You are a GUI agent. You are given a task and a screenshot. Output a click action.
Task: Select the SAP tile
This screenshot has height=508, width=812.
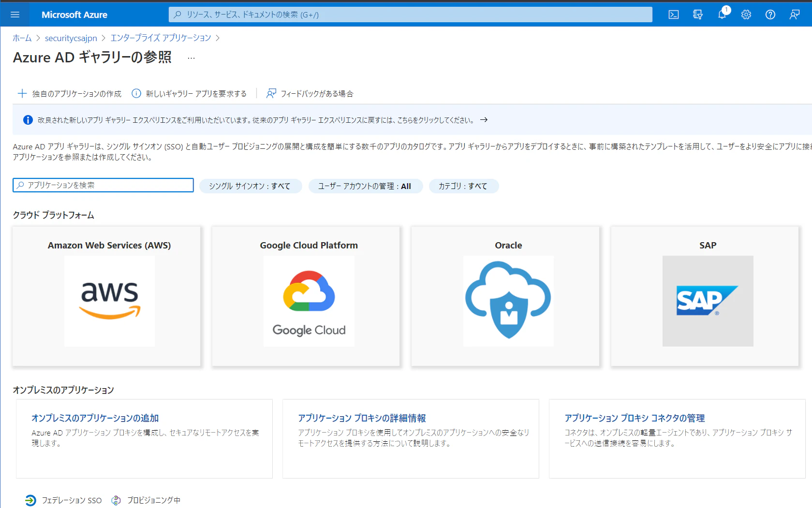[x=705, y=296]
